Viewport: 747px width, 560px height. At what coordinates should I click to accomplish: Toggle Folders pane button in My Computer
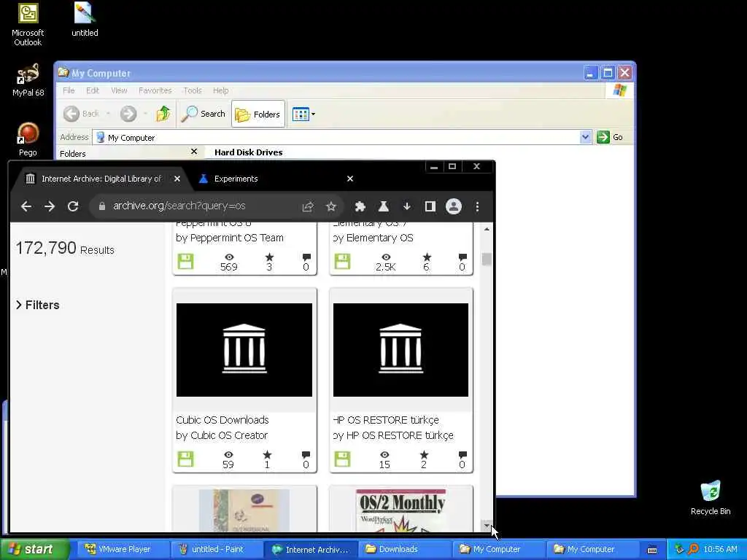pyautogui.click(x=258, y=114)
